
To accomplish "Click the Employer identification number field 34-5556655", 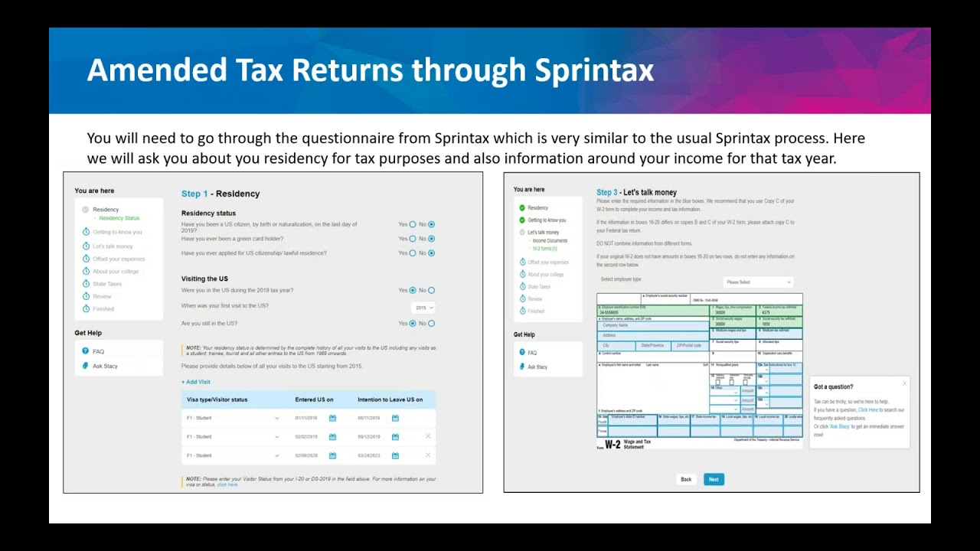I will pos(653,311).
